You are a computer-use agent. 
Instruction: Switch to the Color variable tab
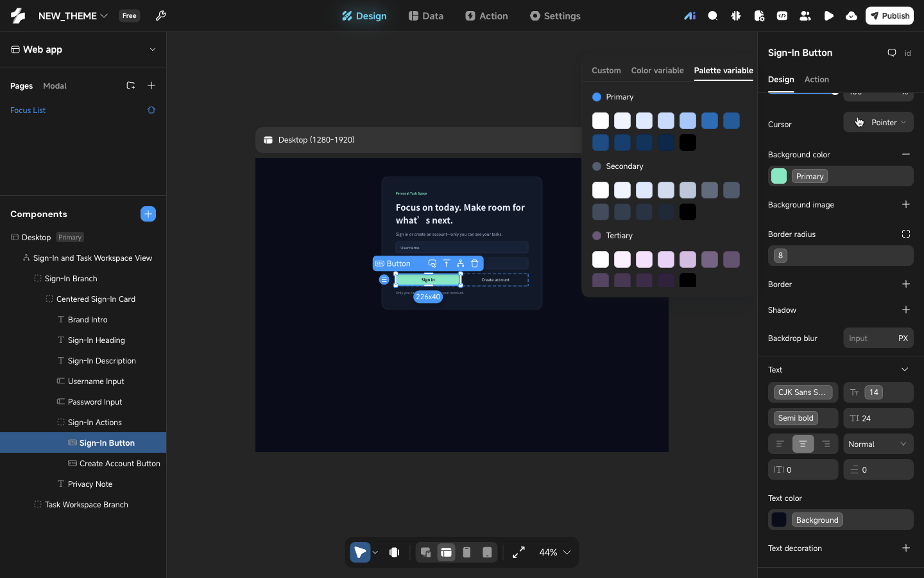click(x=657, y=71)
